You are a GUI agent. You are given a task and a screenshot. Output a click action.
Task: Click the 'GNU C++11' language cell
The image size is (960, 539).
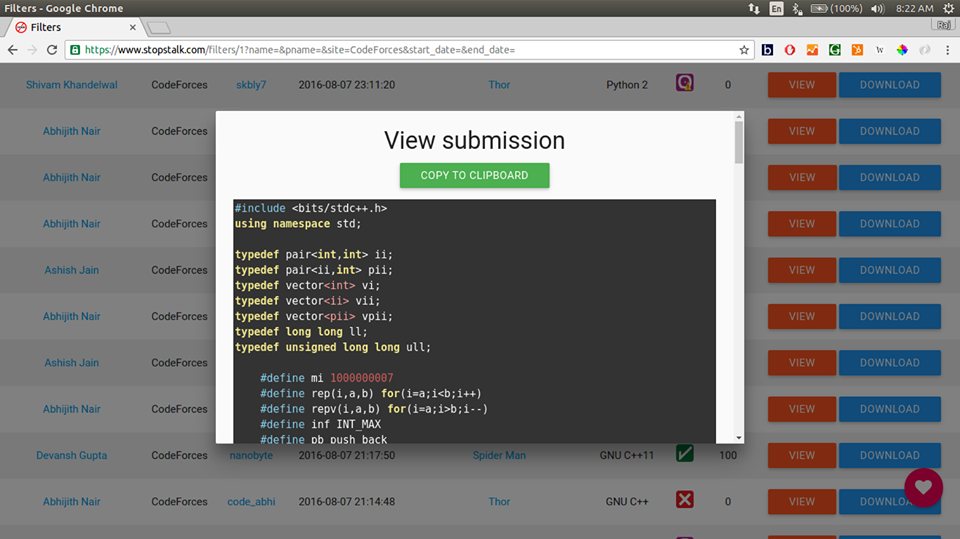[x=627, y=456]
